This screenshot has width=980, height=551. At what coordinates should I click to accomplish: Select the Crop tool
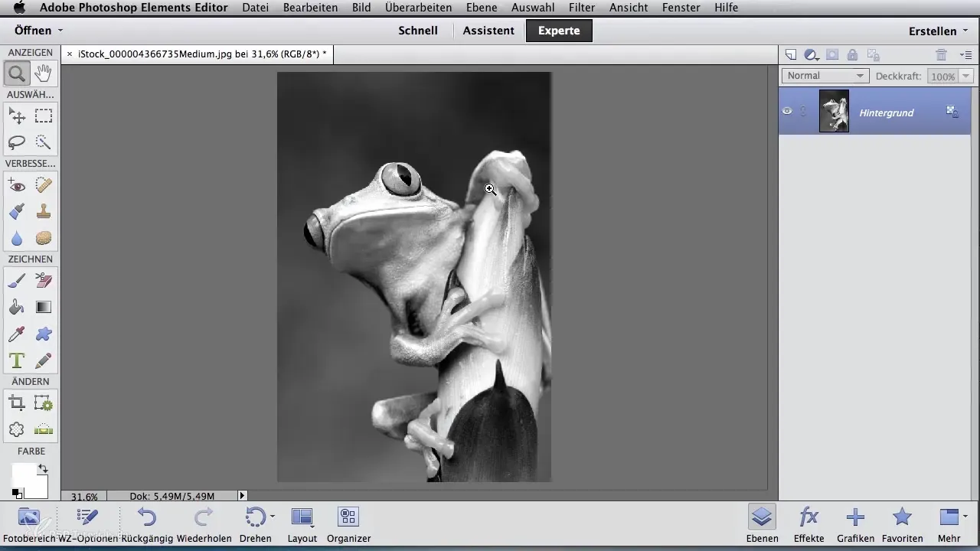(17, 403)
